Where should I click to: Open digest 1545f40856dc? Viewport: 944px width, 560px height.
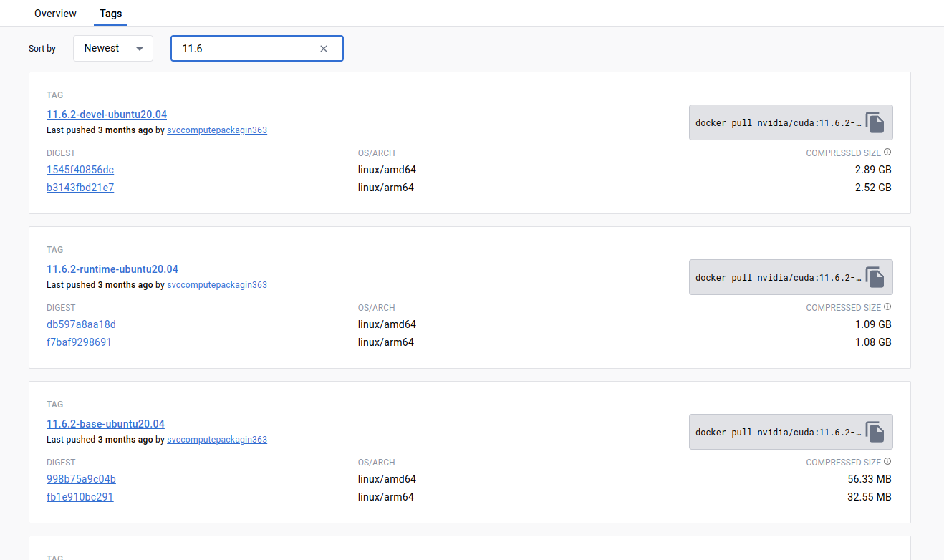(80, 170)
